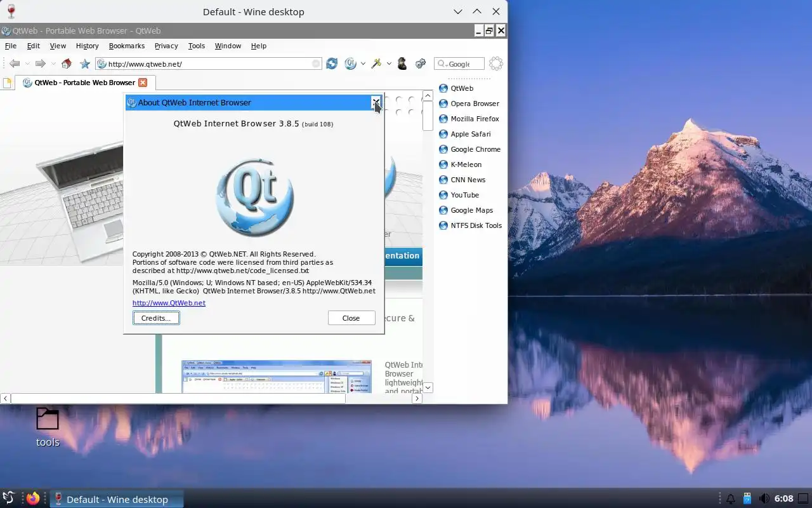Click the loading spinner icon beside search
This screenshot has height=508, width=812.
496,63
